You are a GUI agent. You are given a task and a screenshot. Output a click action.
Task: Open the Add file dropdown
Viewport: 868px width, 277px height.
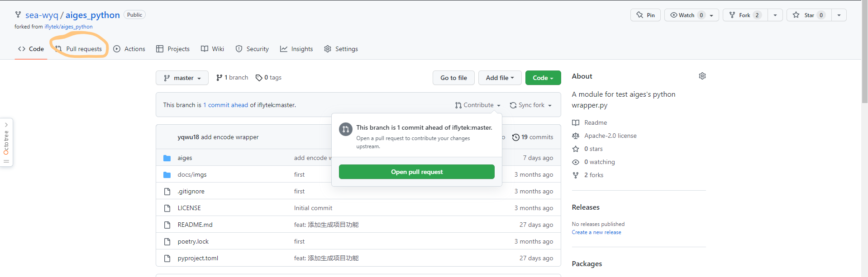click(500, 78)
